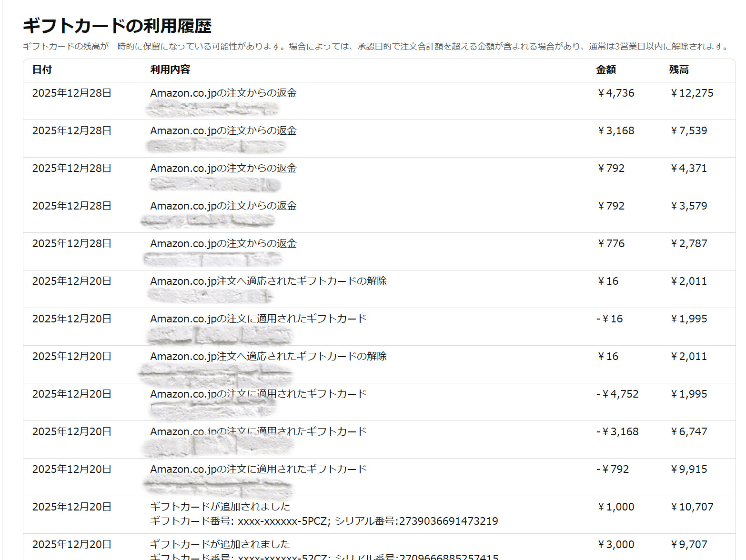This screenshot has height=560, width=746.
Task: Click the gift card balance hold notice text
Action: [x=376, y=47]
